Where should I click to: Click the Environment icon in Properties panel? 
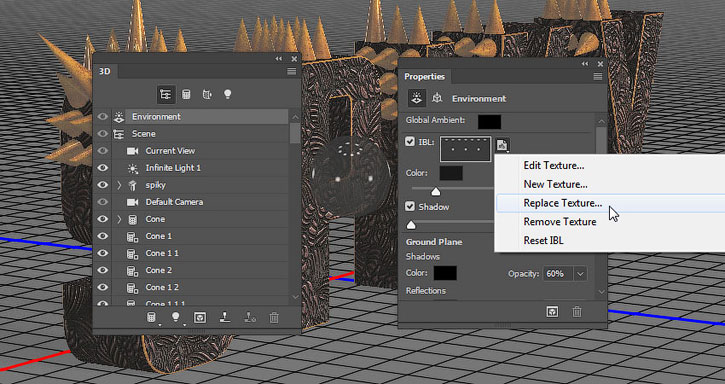(417, 99)
